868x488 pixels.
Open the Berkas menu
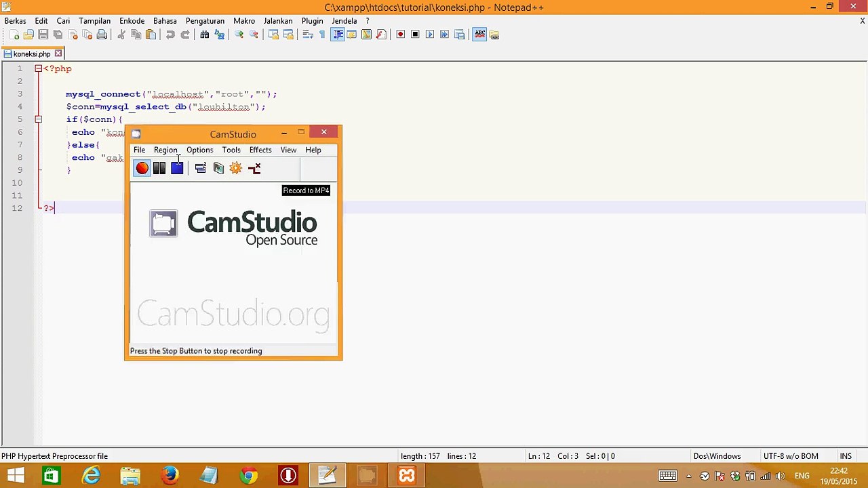coord(16,21)
